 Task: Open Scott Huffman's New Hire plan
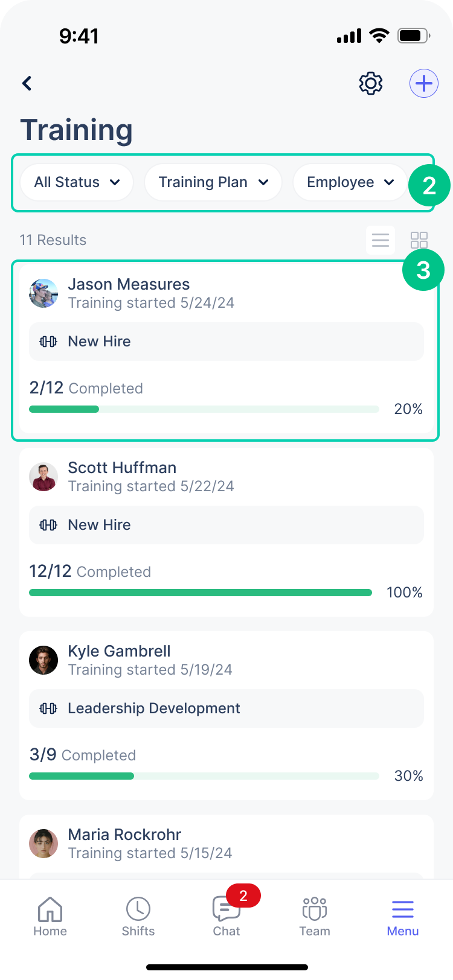coord(226,525)
